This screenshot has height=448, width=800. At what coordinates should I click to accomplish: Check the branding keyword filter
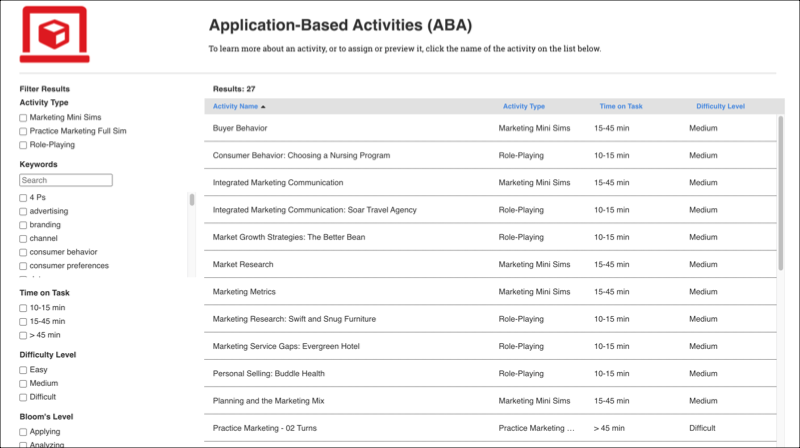pos(24,225)
